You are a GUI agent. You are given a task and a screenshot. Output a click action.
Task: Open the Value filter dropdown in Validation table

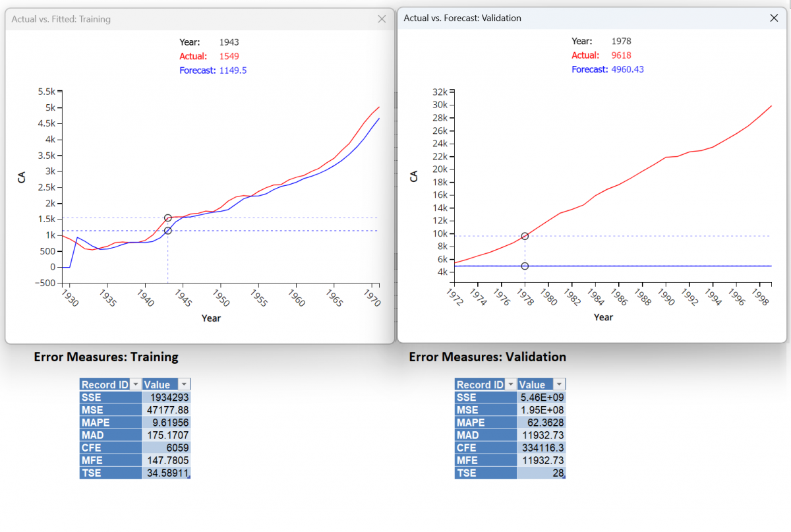[557, 384]
